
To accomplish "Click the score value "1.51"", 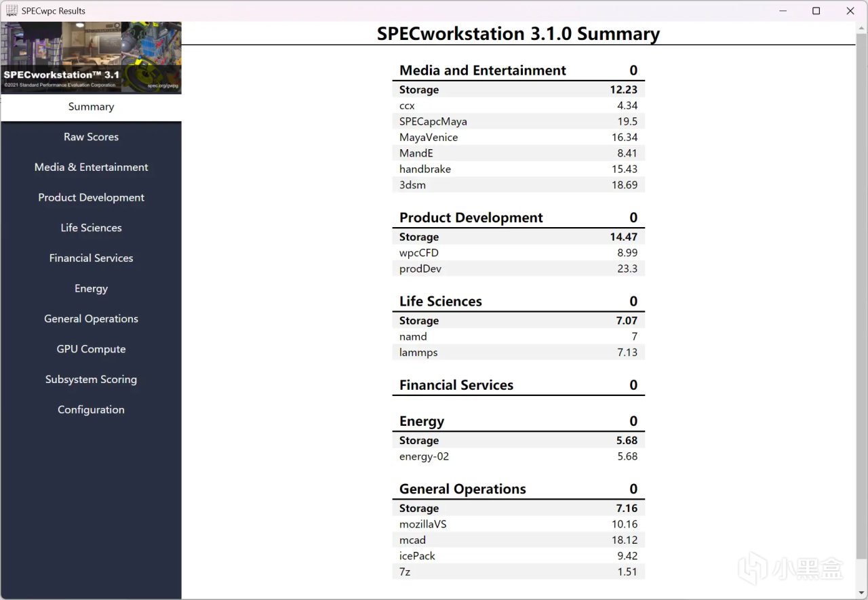I will 627,572.
